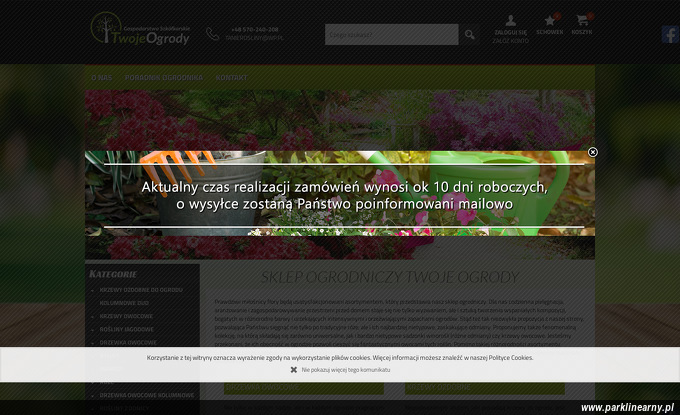The width and height of the screenshot is (680, 415).
Task: Click the garden flowers hero banner image
Action: click(340, 120)
